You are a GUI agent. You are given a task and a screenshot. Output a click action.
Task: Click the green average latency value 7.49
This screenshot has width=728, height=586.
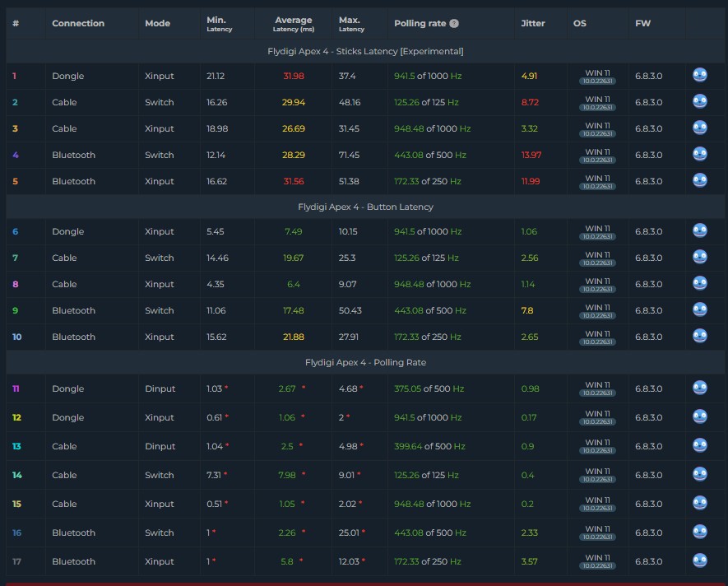[x=294, y=231]
